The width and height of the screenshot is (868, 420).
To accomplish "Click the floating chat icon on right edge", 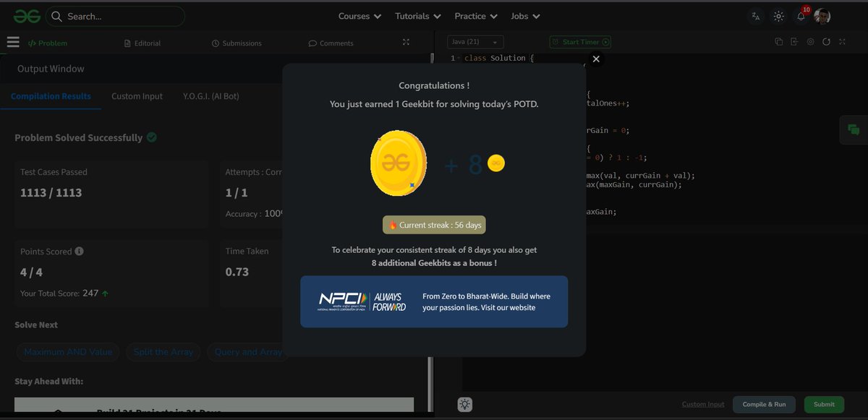I will coord(854,130).
